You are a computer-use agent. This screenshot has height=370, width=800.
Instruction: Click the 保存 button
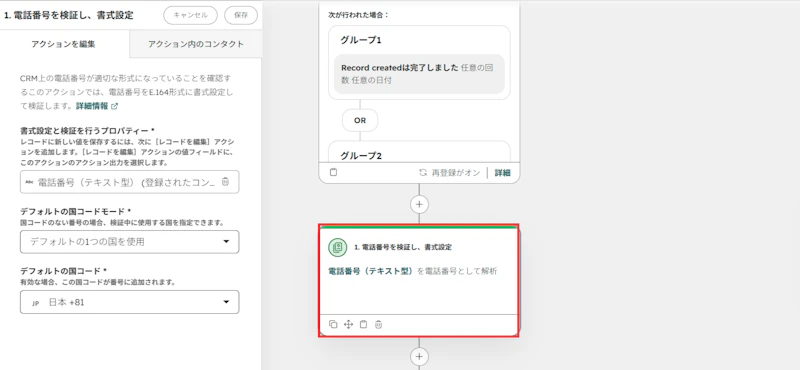point(241,15)
